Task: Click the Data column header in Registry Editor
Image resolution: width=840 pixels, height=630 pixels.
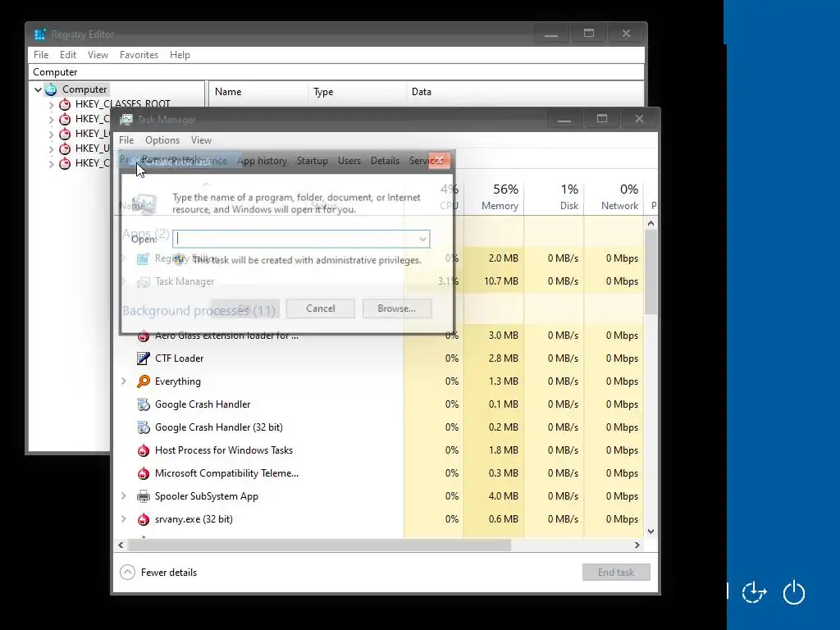Action: (x=525, y=92)
